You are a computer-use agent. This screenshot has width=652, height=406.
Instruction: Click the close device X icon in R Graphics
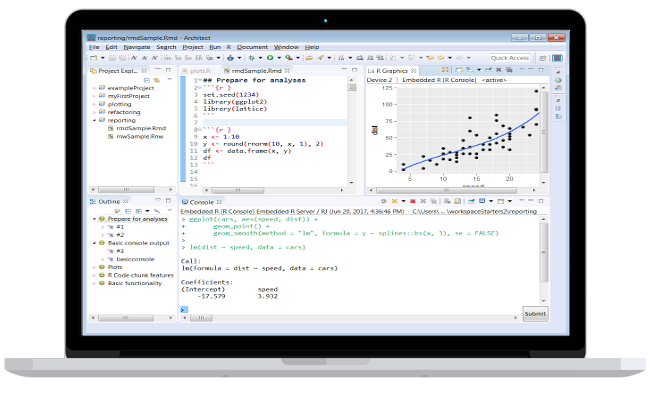click(499, 70)
